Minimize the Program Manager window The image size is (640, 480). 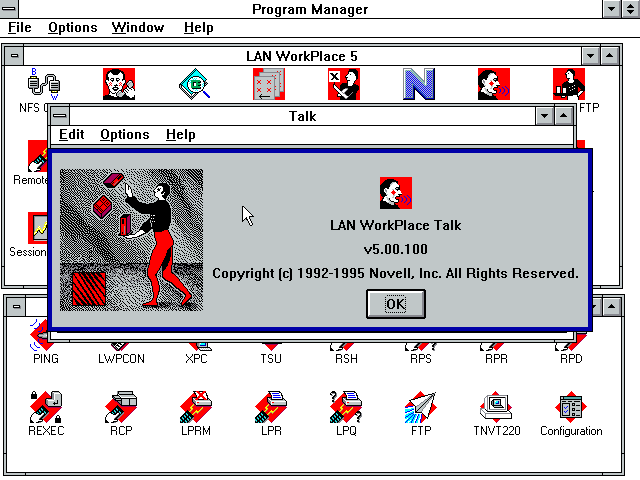coord(611,9)
